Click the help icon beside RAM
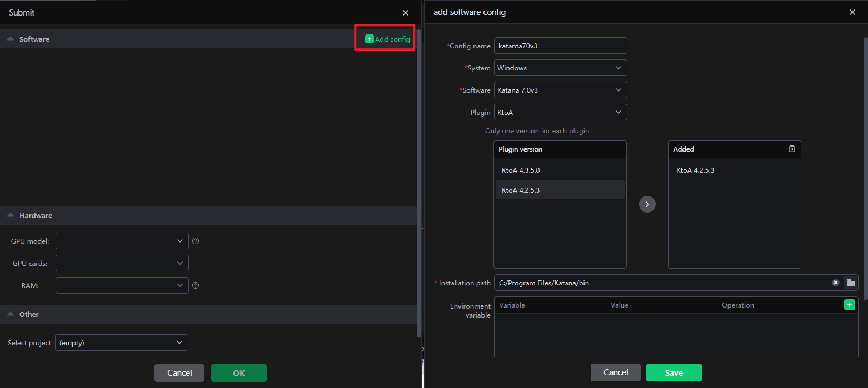This screenshot has height=388, width=868. click(x=196, y=285)
